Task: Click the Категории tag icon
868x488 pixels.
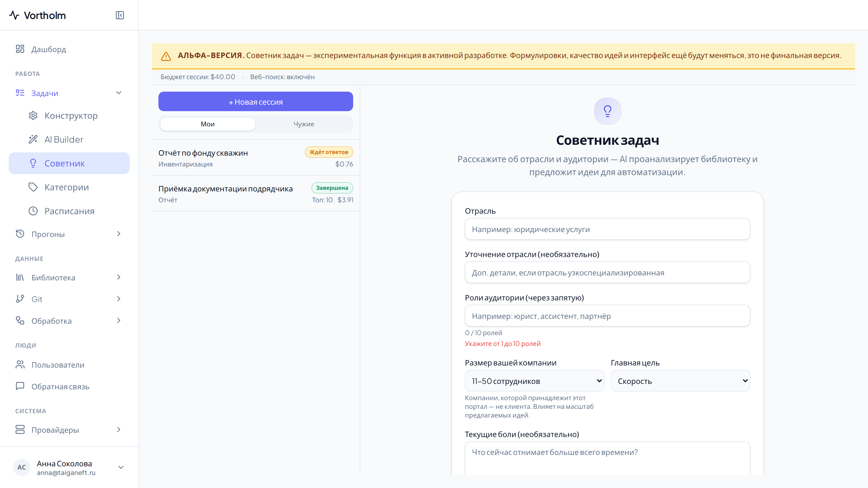Action: point(33,187)
